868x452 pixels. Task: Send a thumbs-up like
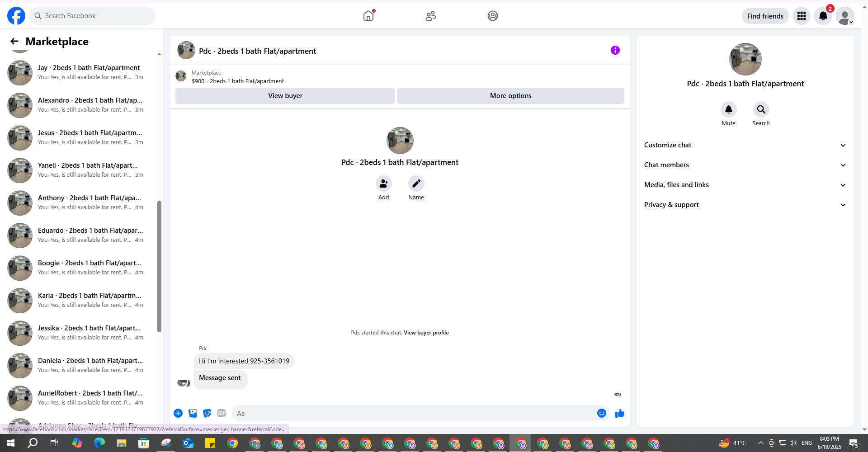(x=620, y=413)
